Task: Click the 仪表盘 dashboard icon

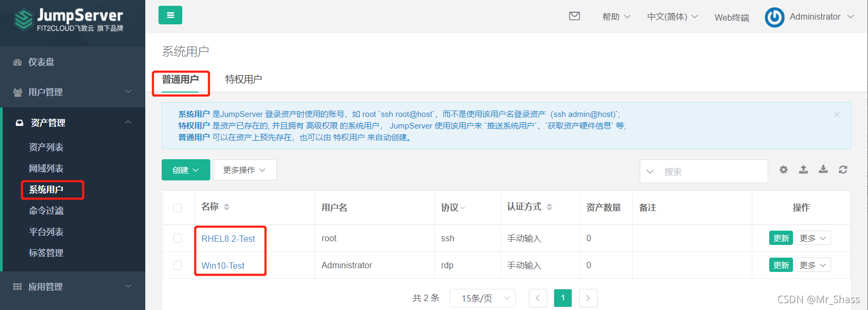Action: [17, 62]
